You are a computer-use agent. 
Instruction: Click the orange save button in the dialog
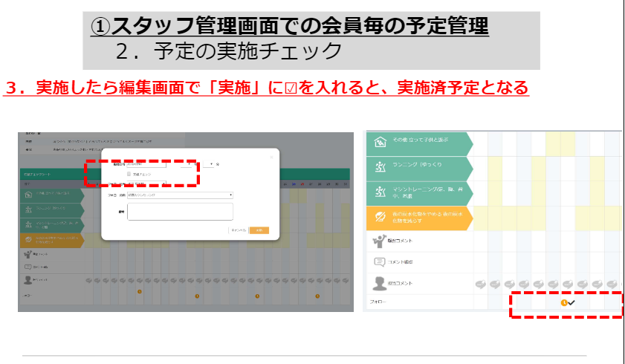259,230
